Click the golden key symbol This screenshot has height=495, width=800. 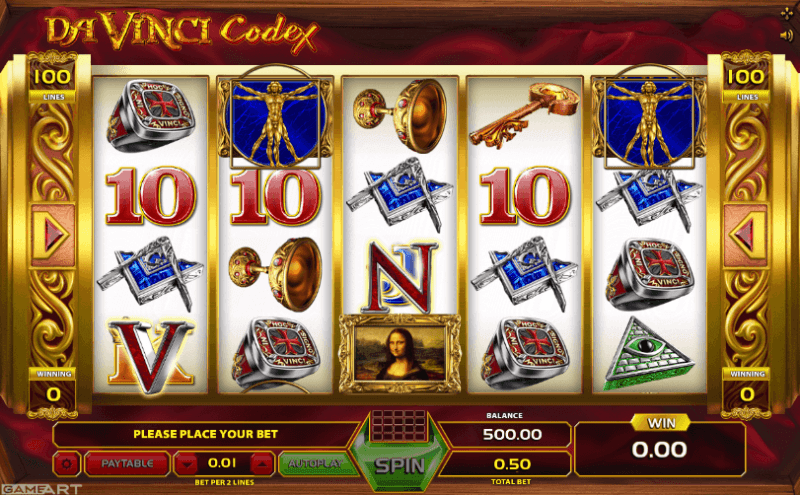[x=524, y=116]
